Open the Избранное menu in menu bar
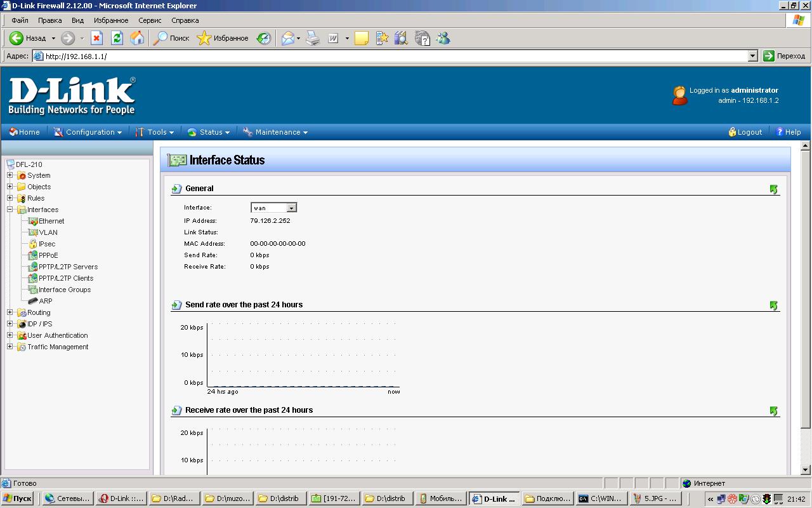The width and height of the screenshot is (812, 508). [x=111, y=20]
